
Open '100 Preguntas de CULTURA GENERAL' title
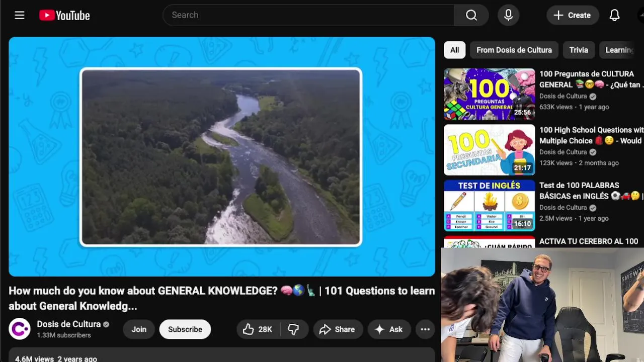pyautogui.click(x=591, y=79)
